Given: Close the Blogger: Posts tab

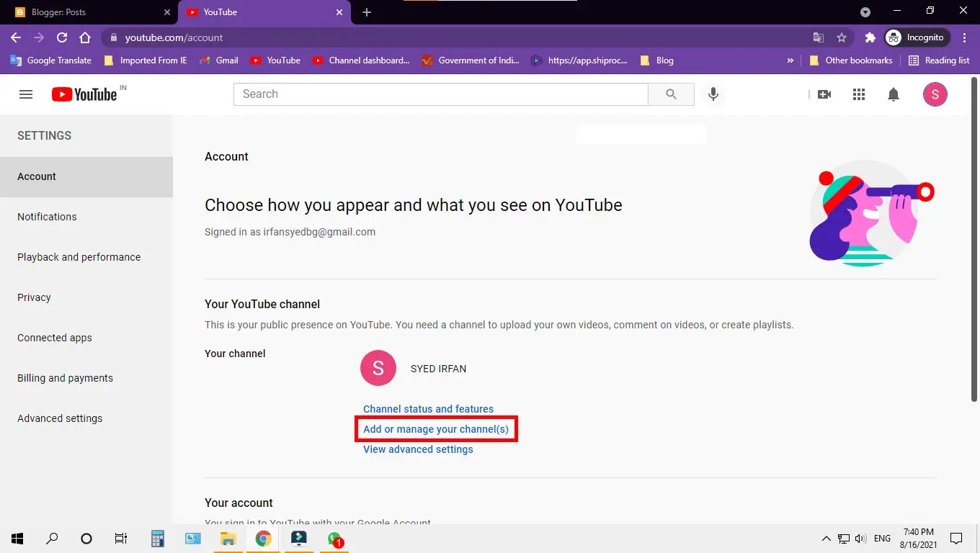Looking at the screenshot, I should [x=167, y=12].
